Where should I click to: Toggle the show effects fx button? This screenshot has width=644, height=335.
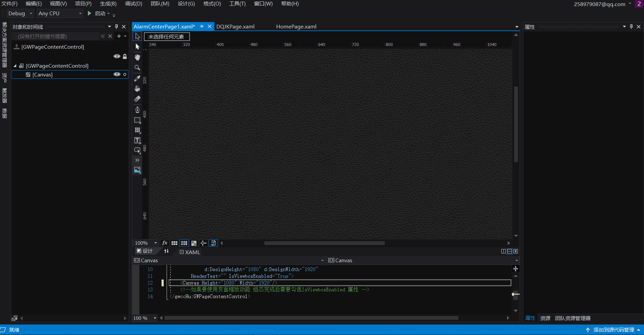tap(165, 243)
